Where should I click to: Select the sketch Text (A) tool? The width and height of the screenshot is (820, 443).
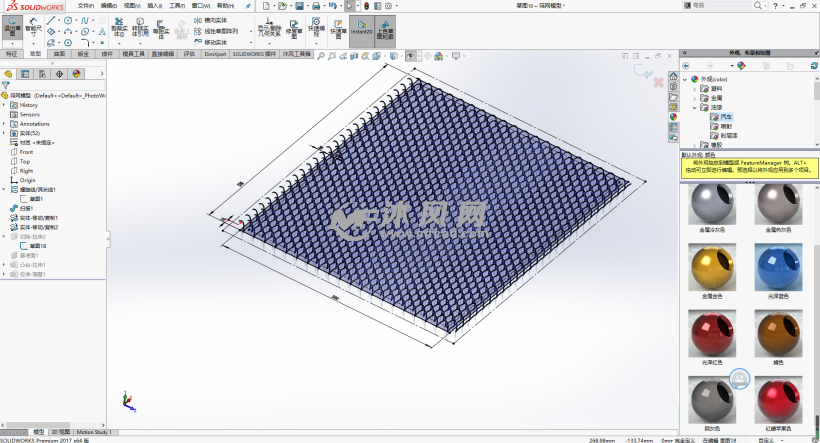pos(102,32)
